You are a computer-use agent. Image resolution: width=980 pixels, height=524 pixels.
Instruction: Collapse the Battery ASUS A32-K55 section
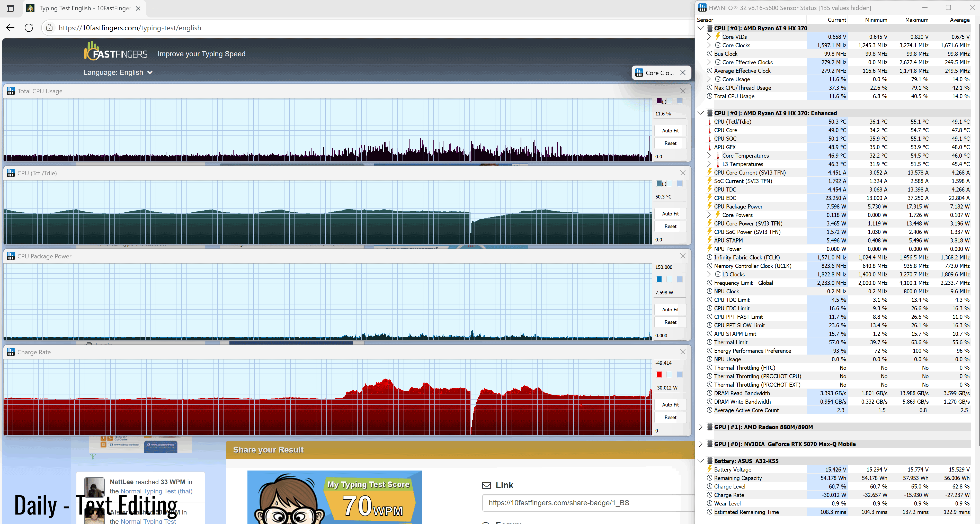coord(701,461)
